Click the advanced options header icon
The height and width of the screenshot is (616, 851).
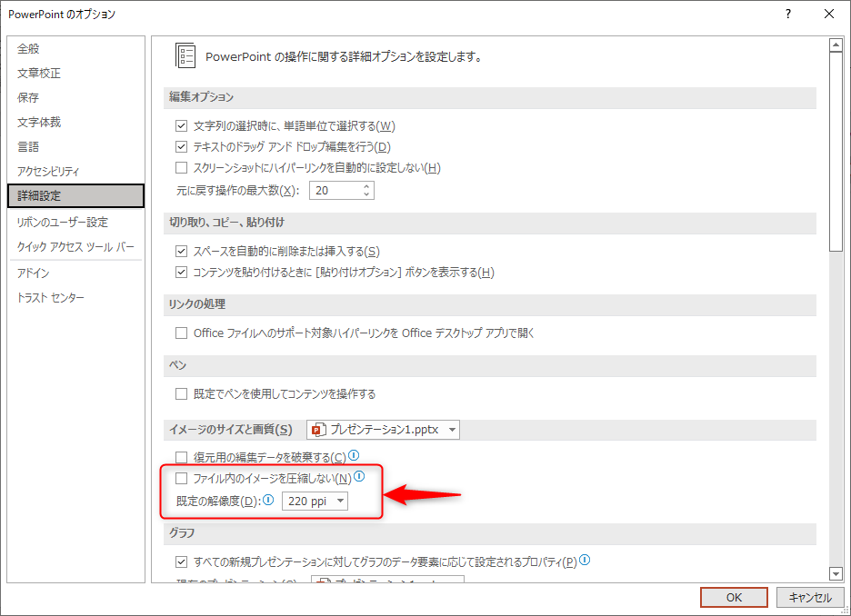(185, 55)
